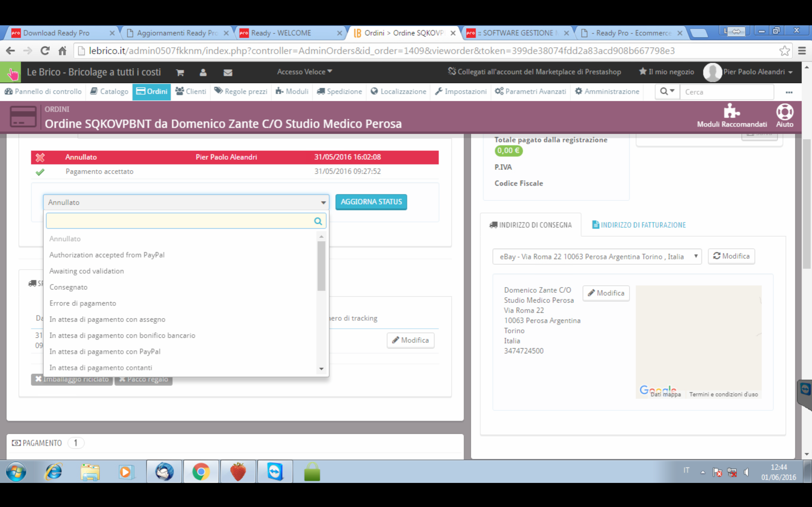Screen dimensions: 812x507
Task: Click magnifier icon in status search box
Action: tap(318, 221)
